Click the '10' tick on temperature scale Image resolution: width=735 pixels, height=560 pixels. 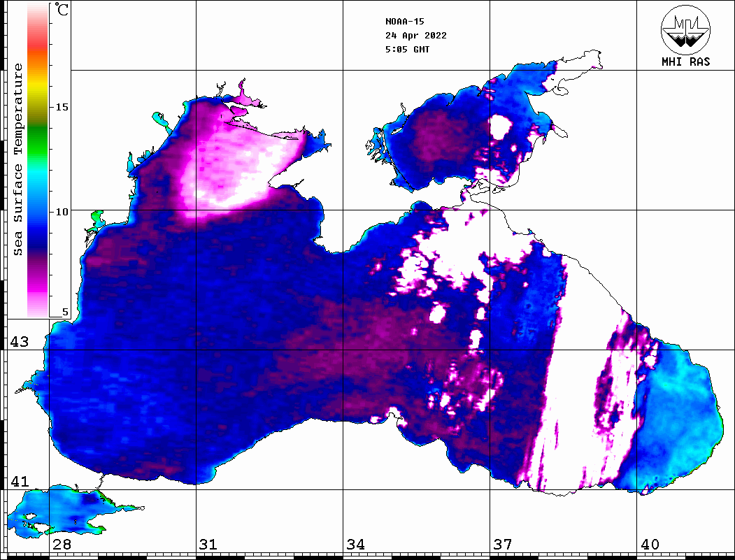tap(62, 212)
